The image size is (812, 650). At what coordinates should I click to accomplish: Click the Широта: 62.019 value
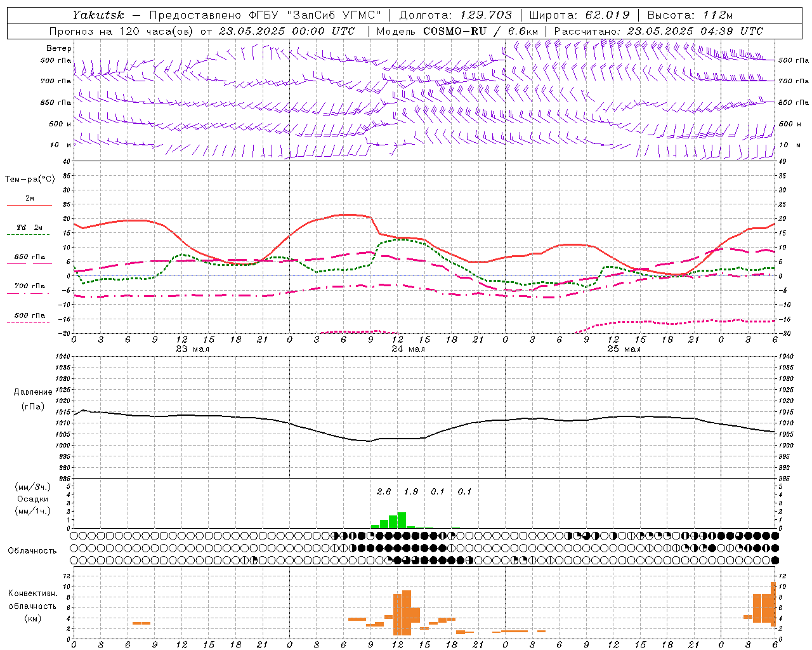point(579,15)
